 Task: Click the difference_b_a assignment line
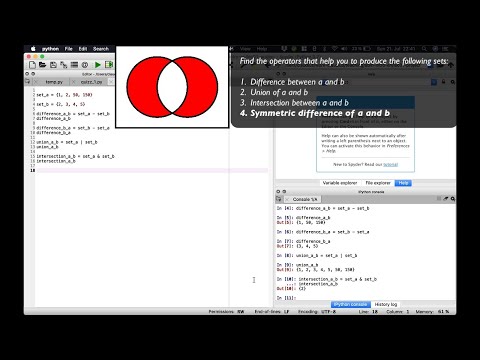[x=73, y=128]
